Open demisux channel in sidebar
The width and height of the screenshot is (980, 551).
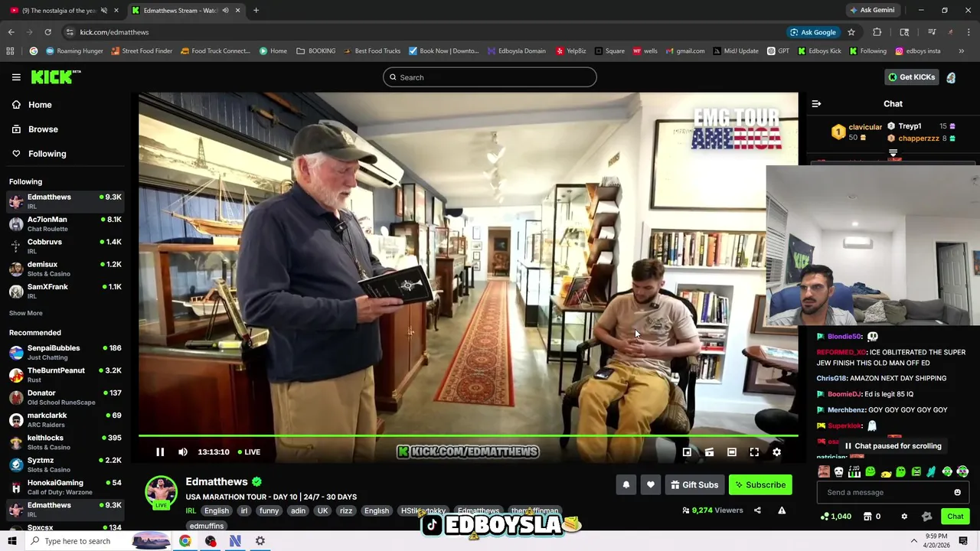pyautogui.click(x=65, y=269)
